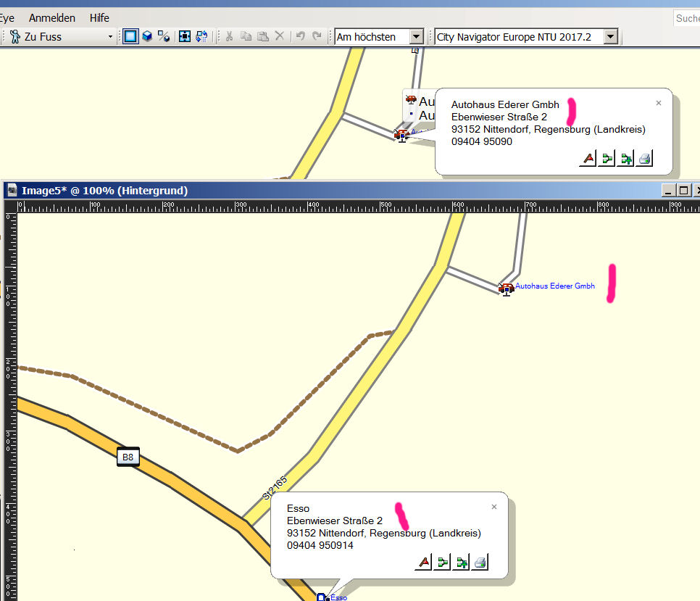Toggle the 2D map view button
Screen dimensions: 700x601
(130, 36)
